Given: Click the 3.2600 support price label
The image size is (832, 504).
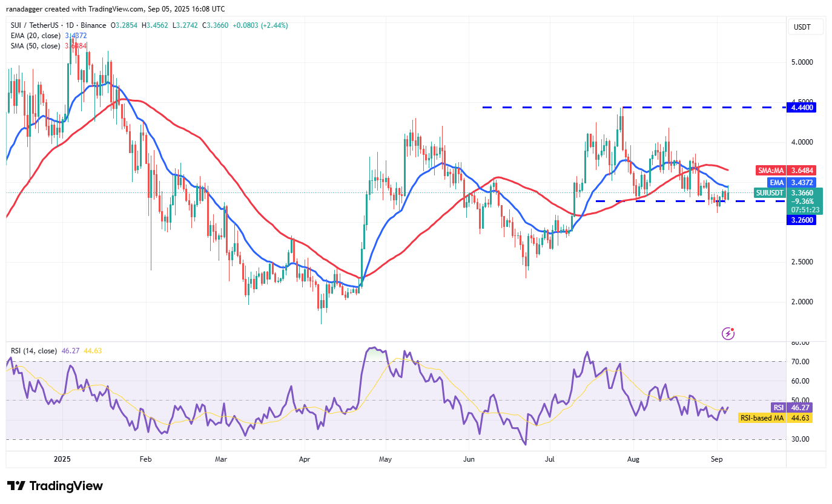Looking at the screenshot, I should [801, 220].
